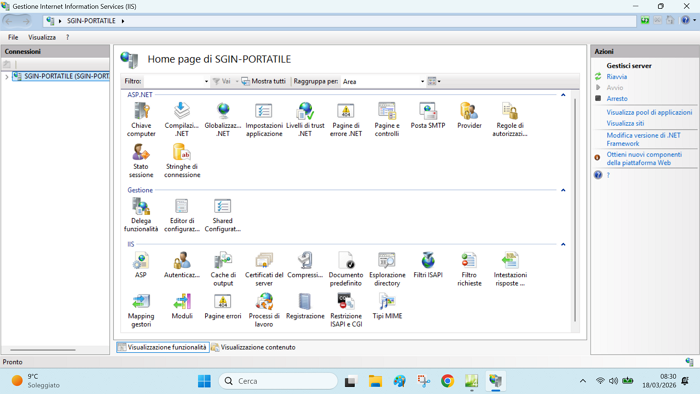This screenshot has height=394, width=700.
Task: Open the Chiave computer feature
Action: pos(141,119)
